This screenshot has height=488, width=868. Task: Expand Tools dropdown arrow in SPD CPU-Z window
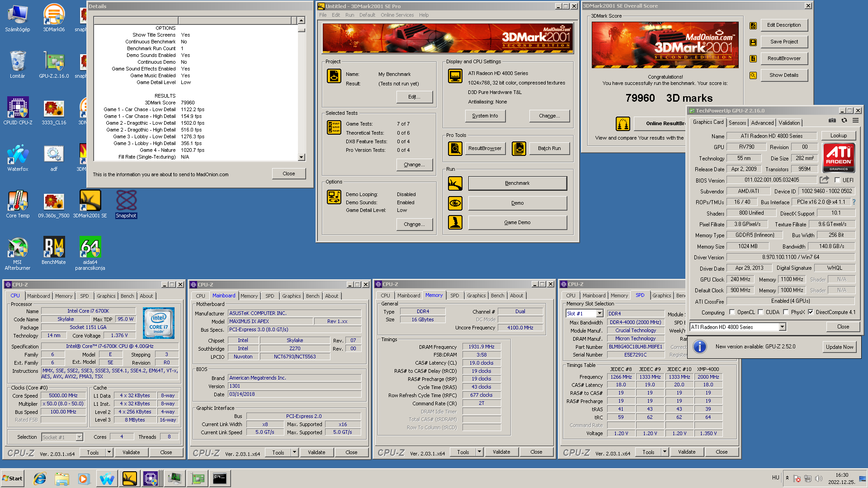(665, 452)
